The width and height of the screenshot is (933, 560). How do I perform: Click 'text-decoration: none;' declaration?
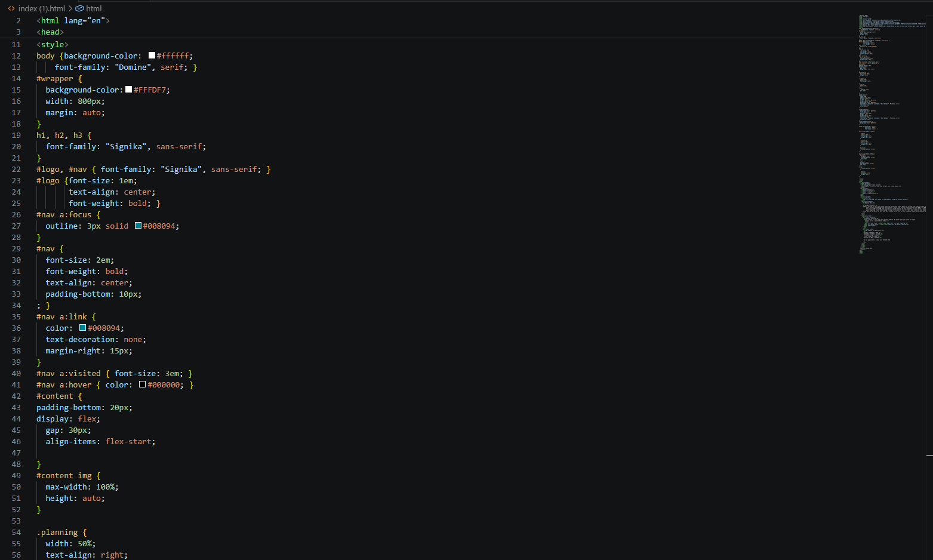96,339
